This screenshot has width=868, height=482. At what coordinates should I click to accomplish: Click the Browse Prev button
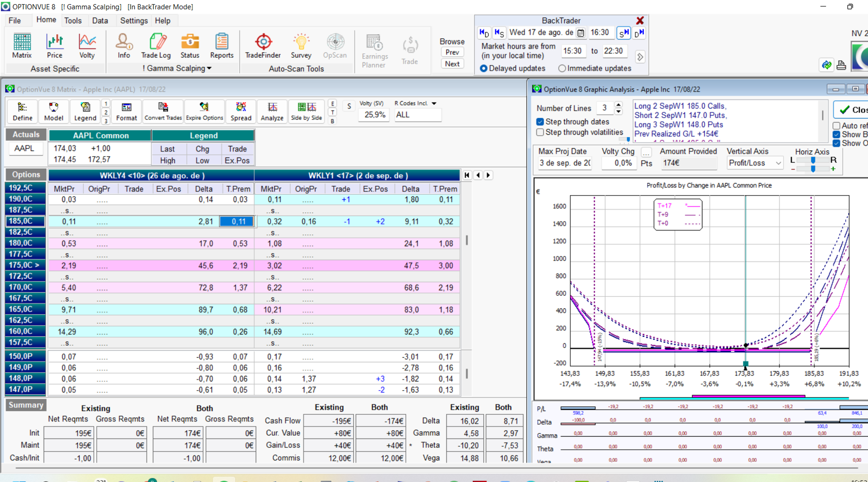452,52
